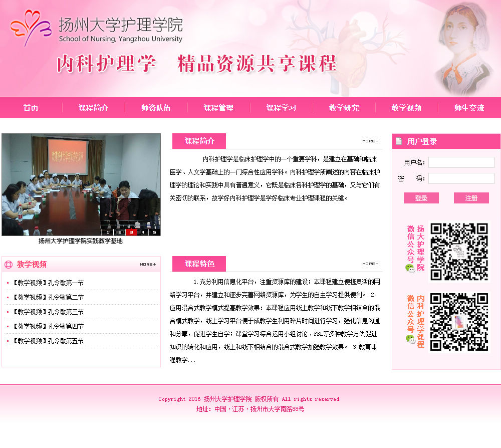This screenshot has height=448, width=501.
Task: Open the 师资队伍 menu item
Action: 156,108
